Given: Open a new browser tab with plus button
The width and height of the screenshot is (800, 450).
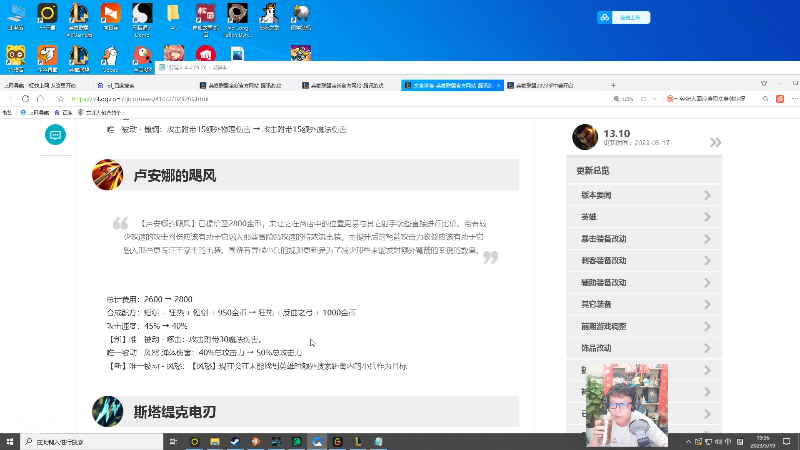Looking at the screenshot, I should point(613,85).
